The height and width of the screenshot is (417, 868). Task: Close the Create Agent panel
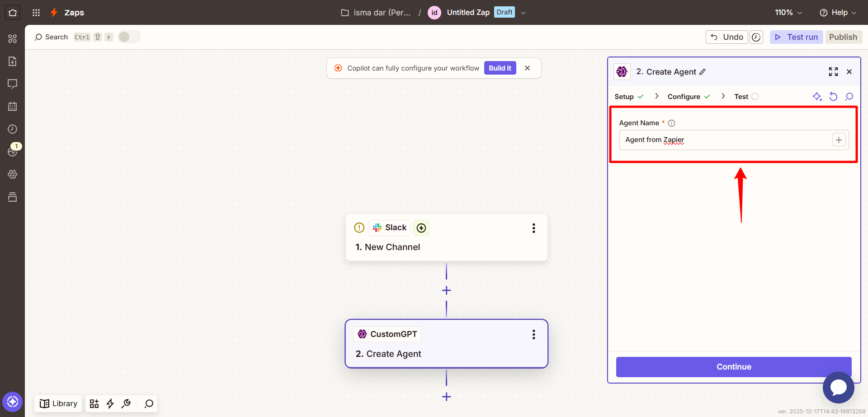[849, 71]
